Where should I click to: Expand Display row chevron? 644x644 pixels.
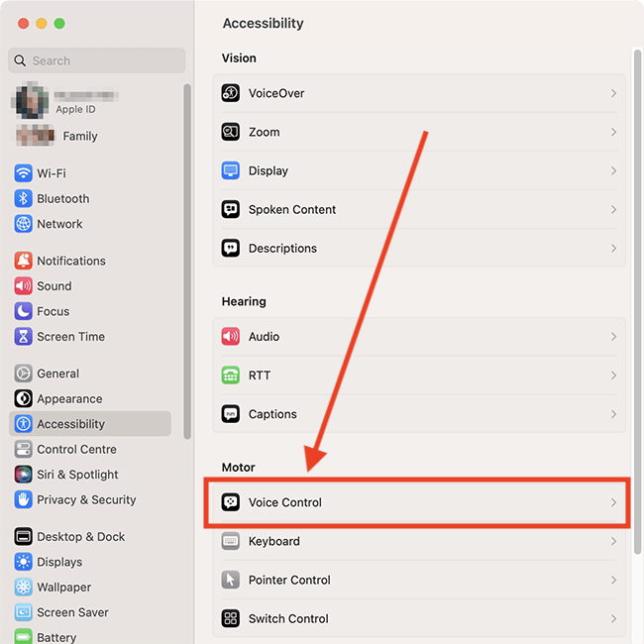(x=613, y=170)
